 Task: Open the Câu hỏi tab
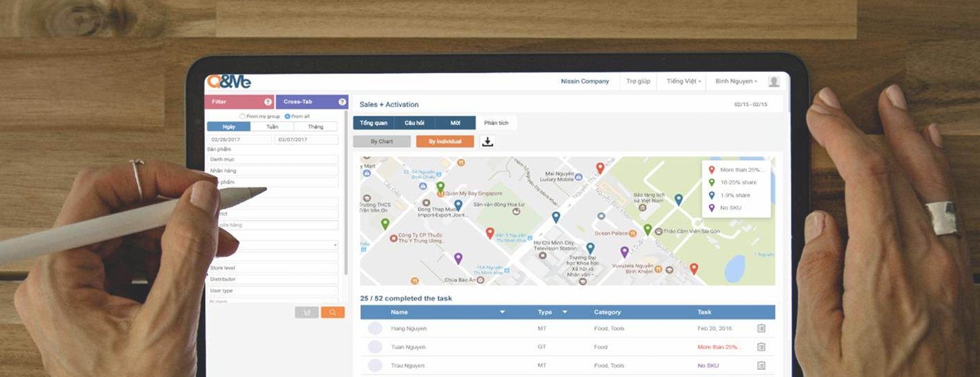(x=414, y=123)
